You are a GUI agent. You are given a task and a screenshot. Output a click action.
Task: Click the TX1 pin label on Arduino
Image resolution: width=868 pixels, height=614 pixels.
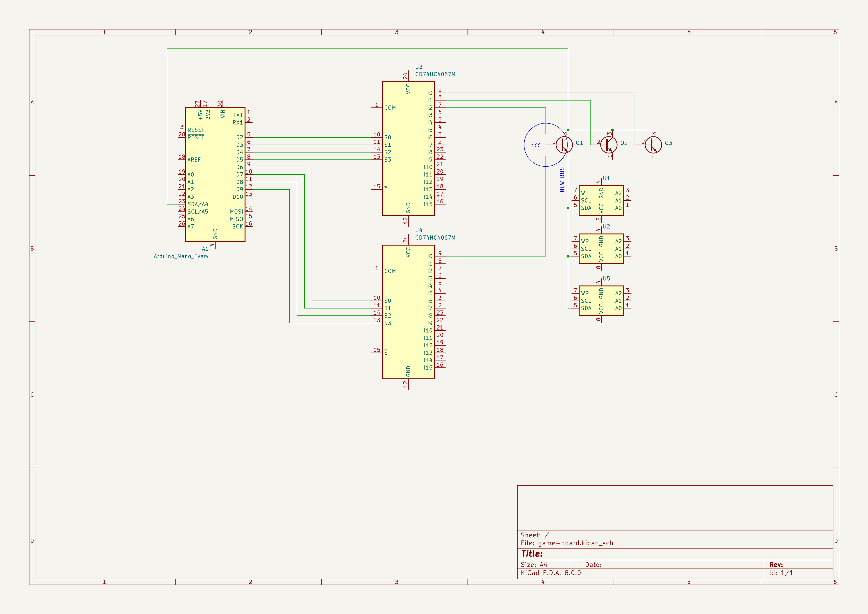(238, 115)
